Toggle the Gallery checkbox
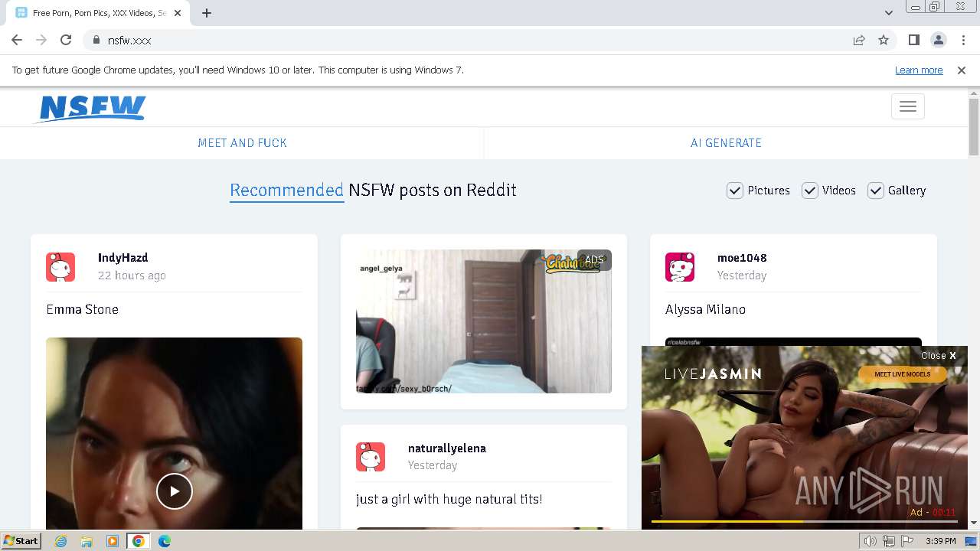The image size is (980, 551). pos(875,191)
